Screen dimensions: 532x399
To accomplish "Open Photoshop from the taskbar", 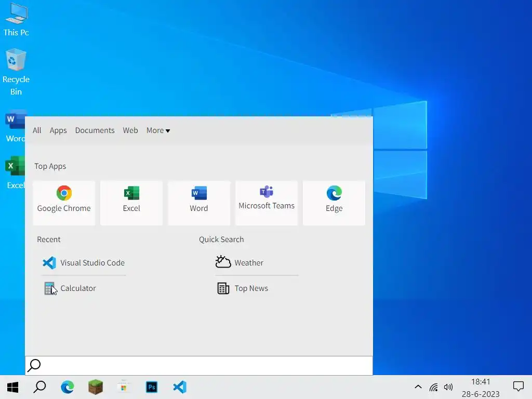I will coord(152,387).
